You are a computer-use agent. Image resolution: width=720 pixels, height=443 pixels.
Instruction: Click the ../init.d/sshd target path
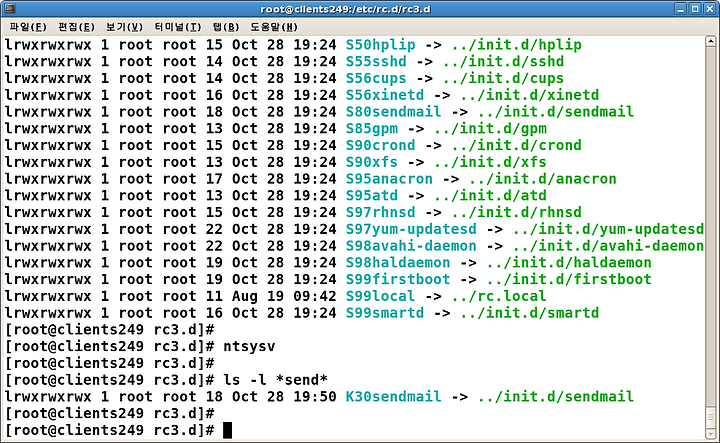pyautogui.click(x=503, y=62)
